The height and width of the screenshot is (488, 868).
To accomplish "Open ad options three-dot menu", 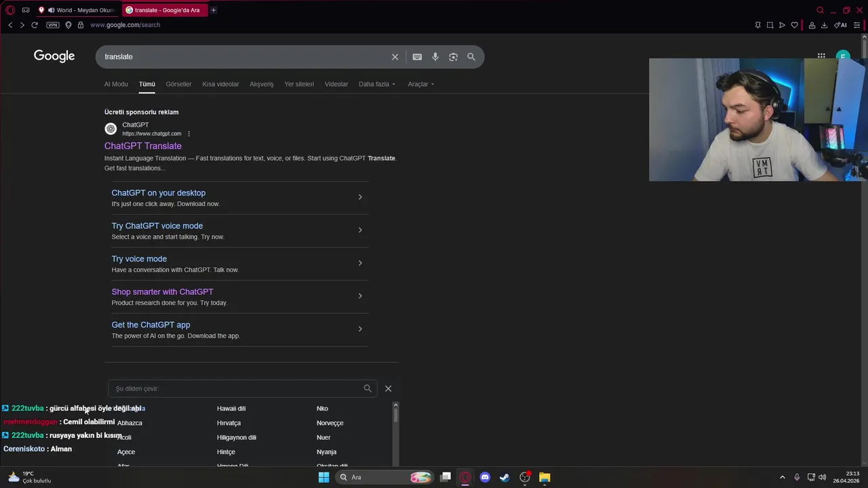I will point(189,134).
